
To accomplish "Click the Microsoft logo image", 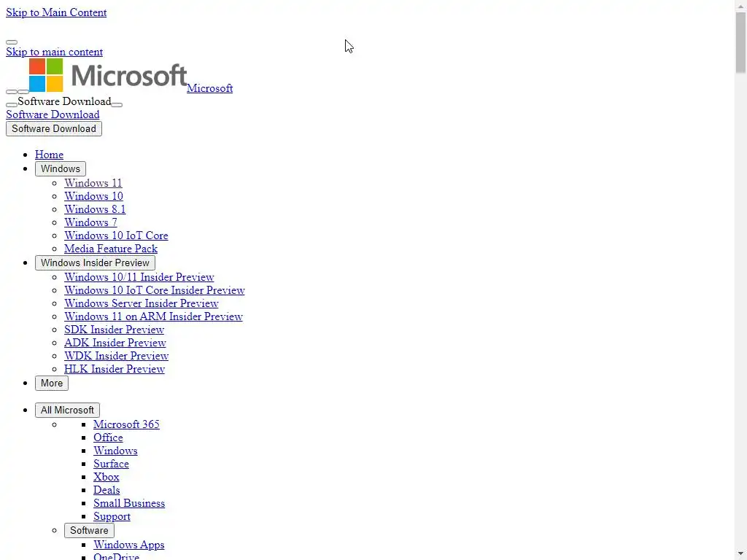I will pyautogui.click(x=108, y=75).
